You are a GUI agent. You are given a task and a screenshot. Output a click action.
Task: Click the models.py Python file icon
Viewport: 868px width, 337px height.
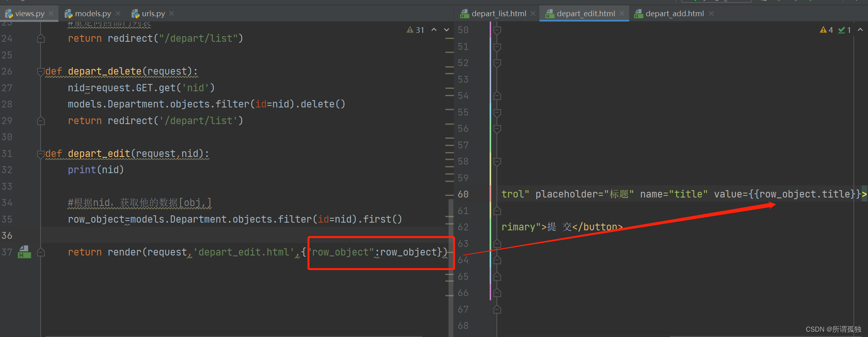[69, 14]
